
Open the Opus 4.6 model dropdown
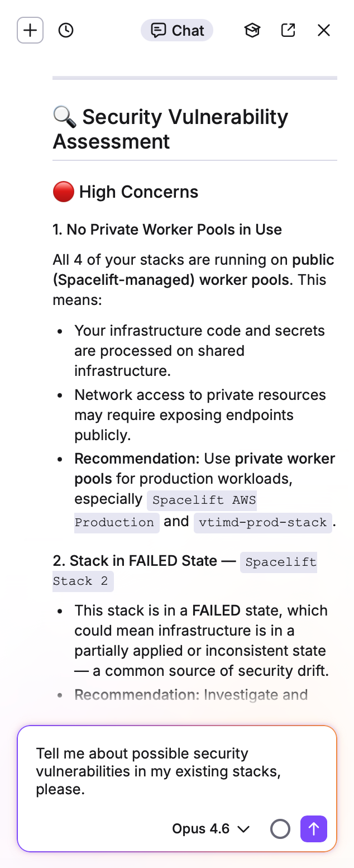tap(211, 829)
